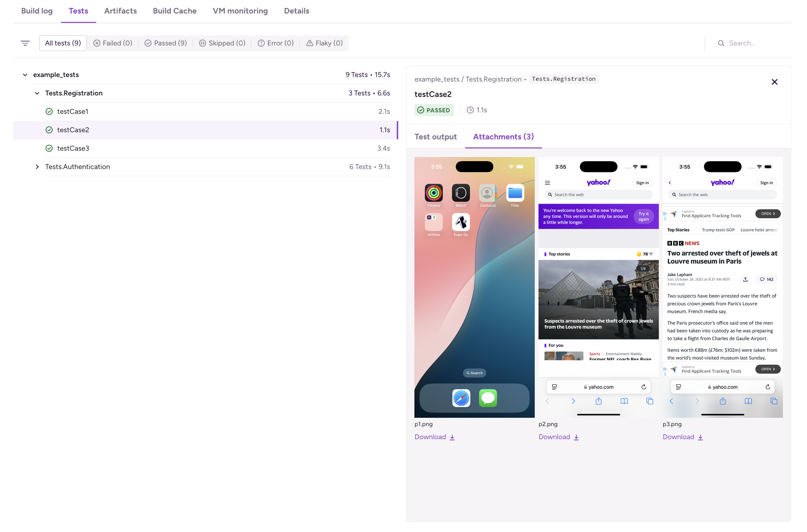Show Flaky (0) tests filter

[325, 43]
